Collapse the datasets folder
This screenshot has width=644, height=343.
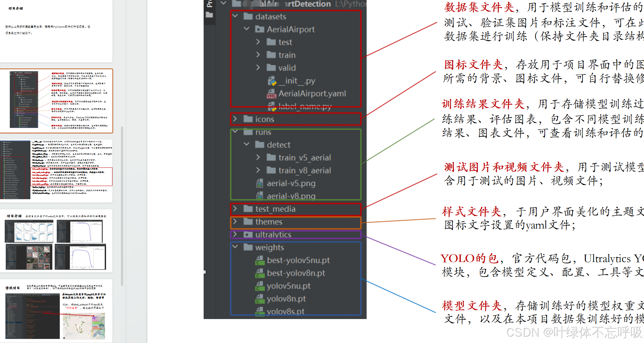click(x=235, y=16)
